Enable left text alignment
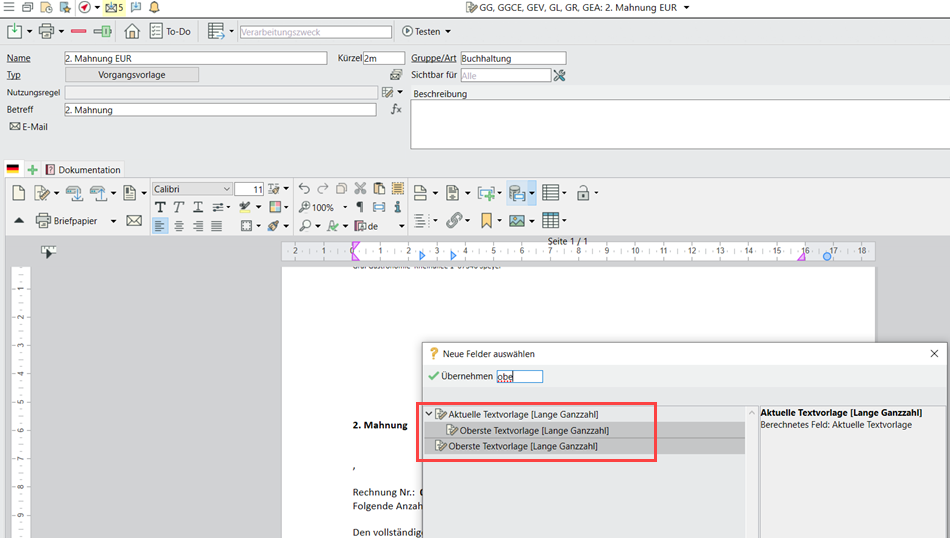 click(160, 226)
